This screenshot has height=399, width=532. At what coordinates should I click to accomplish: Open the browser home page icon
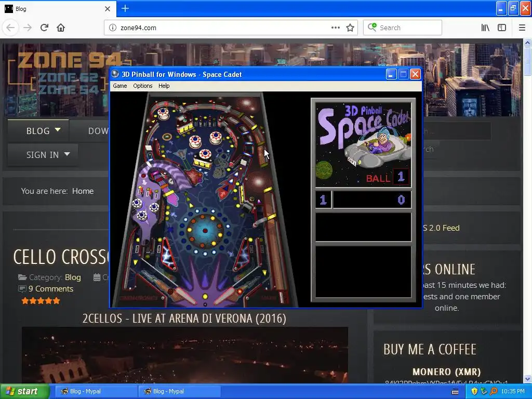[x=61, y=28]
